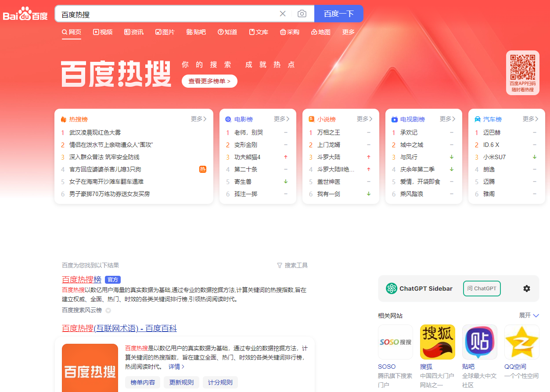Viewport: 550px width, 392px height.
Task: Click the 汽车榜 car icon
Action: (478, 119)
